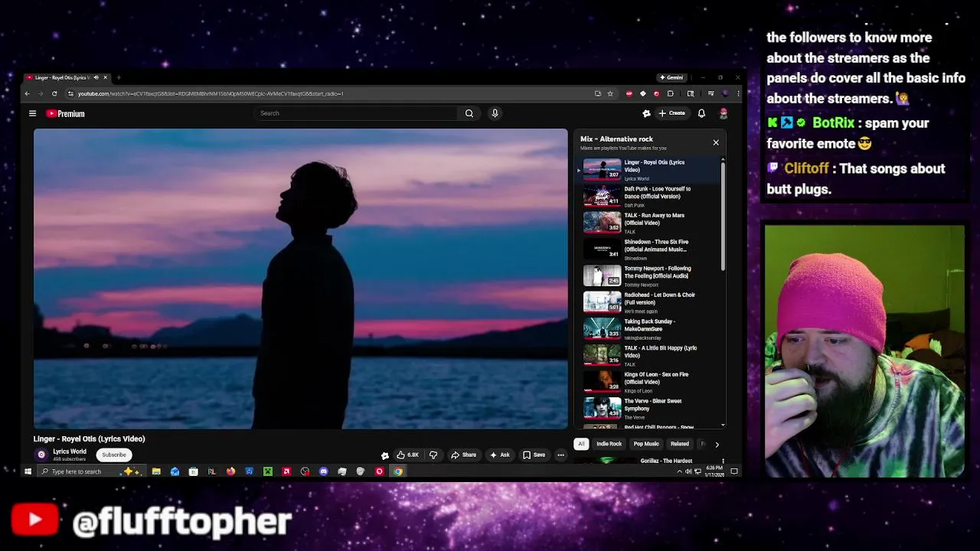Screen dimensions: 980x551
Task: Click the mix playlist scrollbar
Action: 723,216
